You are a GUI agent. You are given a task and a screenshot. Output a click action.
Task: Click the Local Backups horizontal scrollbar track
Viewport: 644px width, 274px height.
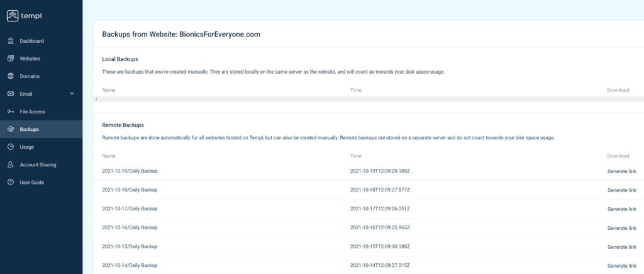[x=370, y=99]
